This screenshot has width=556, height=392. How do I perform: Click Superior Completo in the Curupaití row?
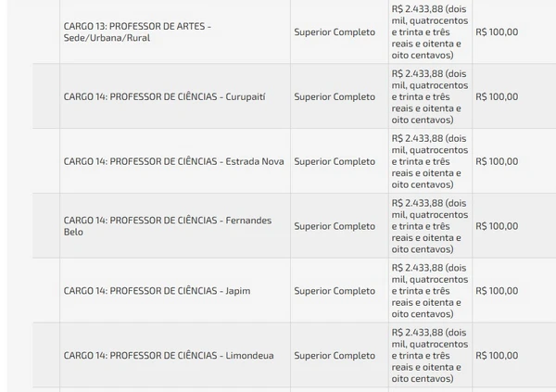click(335, 96)
